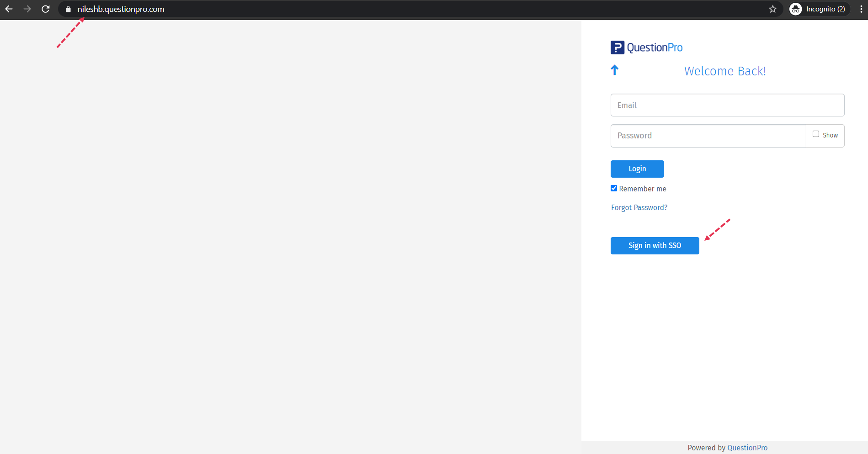The width and height of the screenshot is (868, 454).
Task: Uncheck the Remember me checkbox
Action: 614,188
